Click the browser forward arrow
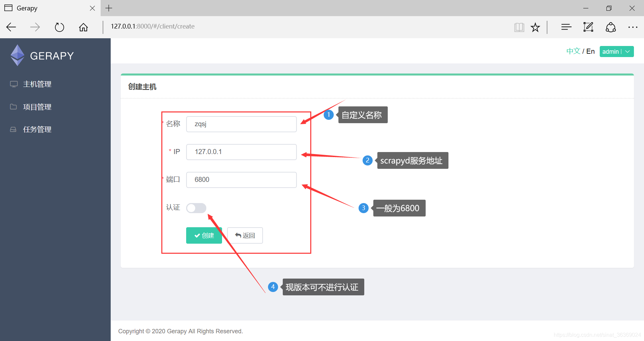The image size is (644, 341). pyautogui.click(x=35, y=27)
